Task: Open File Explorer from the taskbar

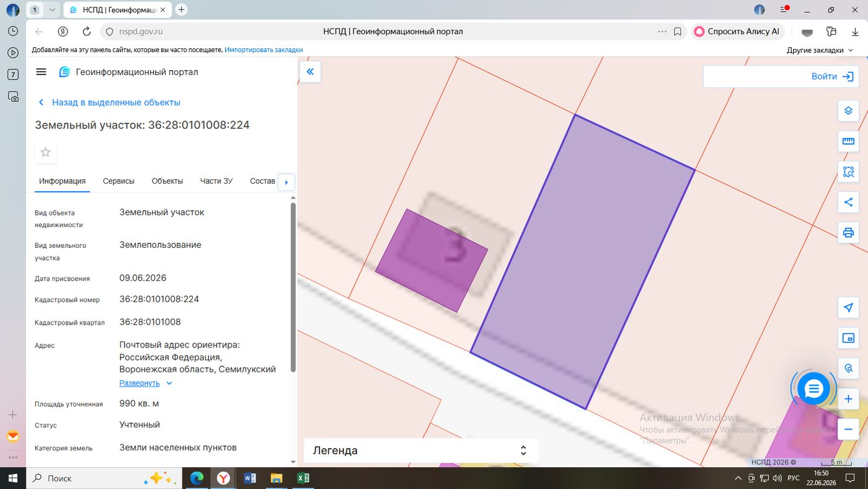Action: point(277,478)
